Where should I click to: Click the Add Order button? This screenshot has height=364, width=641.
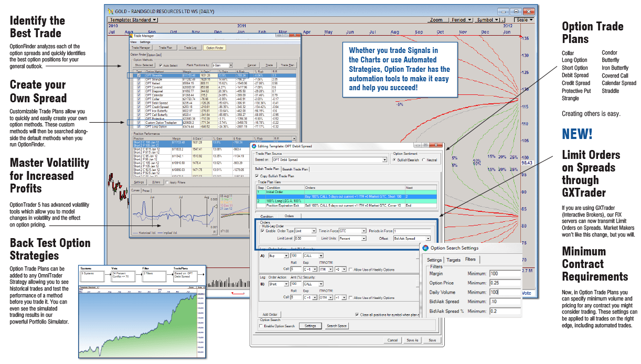pyautogui.click(x=270, y=314)
